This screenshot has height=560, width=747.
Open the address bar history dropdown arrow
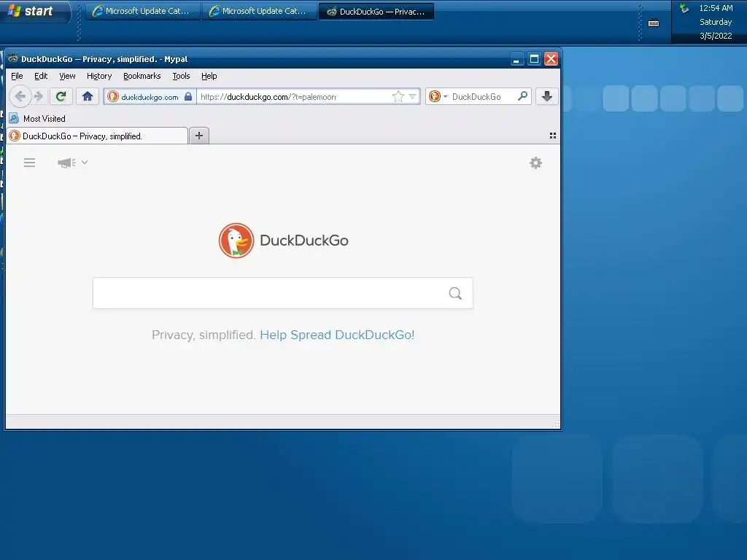coord(413,97)
